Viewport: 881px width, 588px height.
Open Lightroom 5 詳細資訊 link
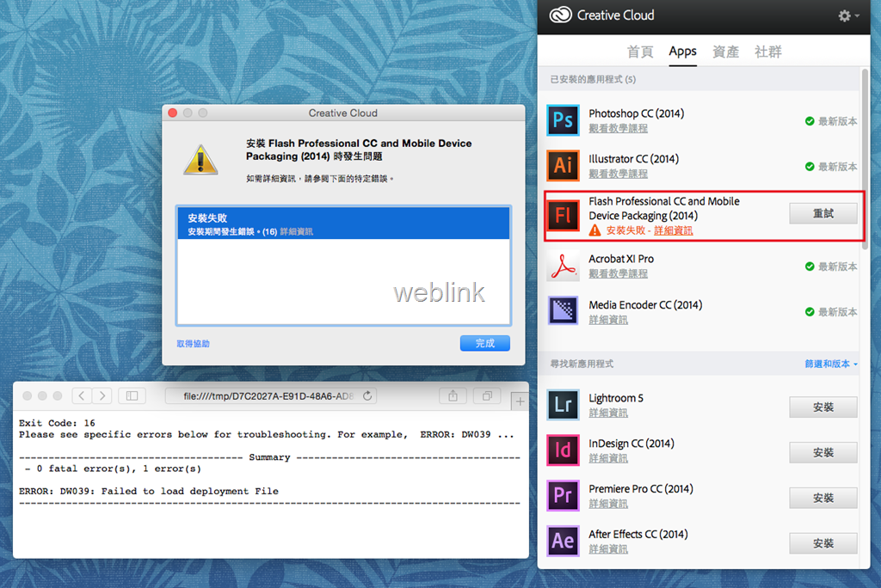click(x=608, y=413)
